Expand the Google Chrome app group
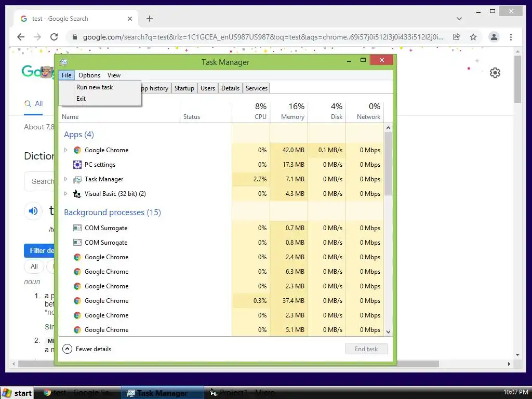Viewport: 532px width, 399px height. [x=66, y=150]
